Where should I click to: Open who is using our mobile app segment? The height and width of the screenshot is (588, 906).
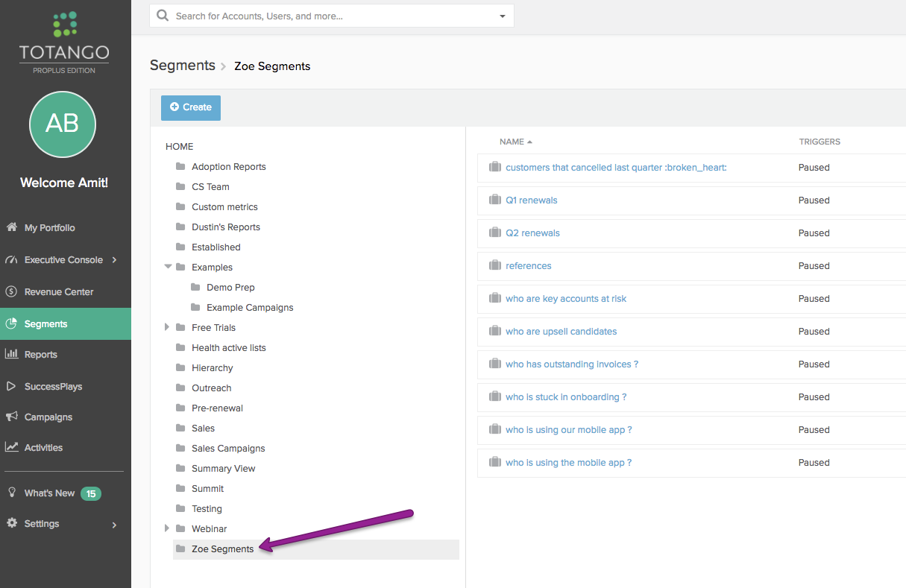coord(569,430)
